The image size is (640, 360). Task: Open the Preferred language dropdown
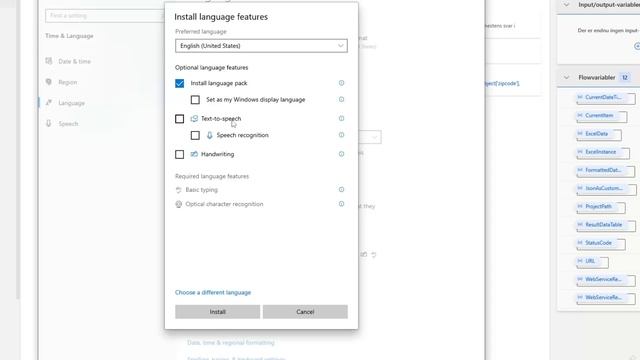[261, 46]
